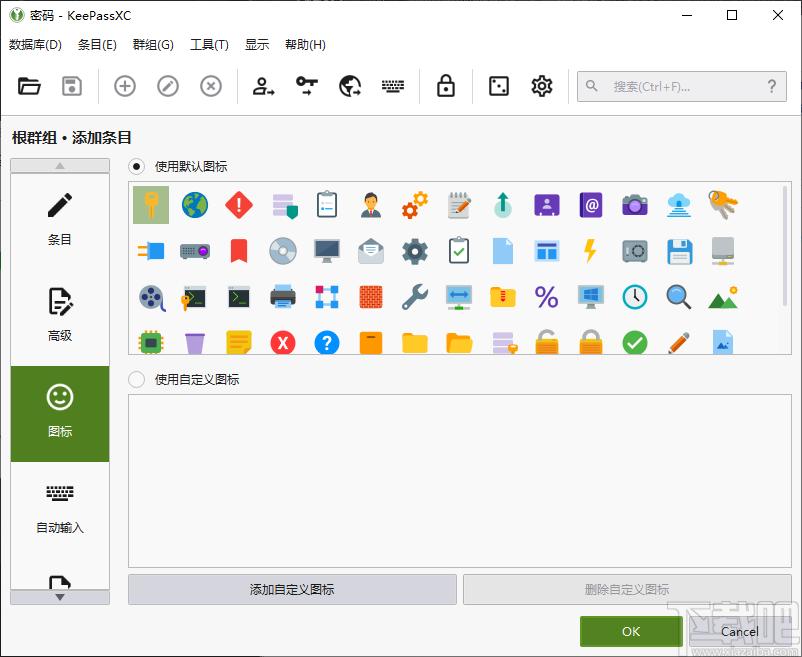802x657 pixels.
Task: Open the 帮助(H) menu
Action: click(x=305, y=45)
